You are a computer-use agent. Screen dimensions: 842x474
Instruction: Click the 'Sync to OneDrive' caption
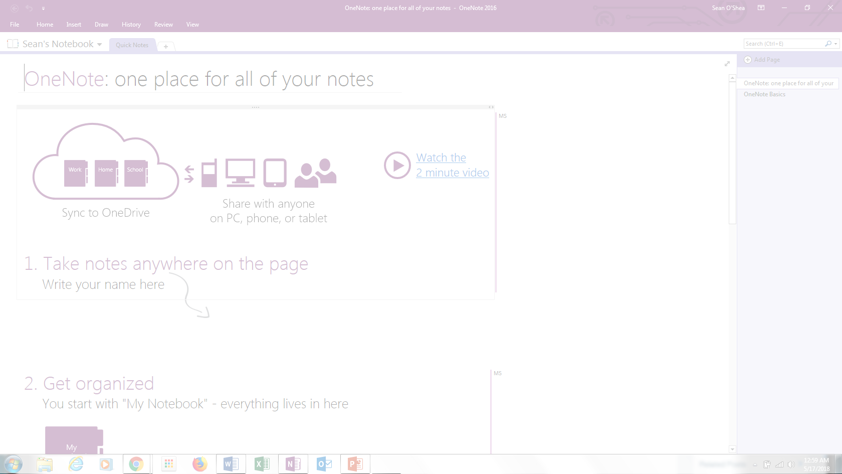point(105,213)
